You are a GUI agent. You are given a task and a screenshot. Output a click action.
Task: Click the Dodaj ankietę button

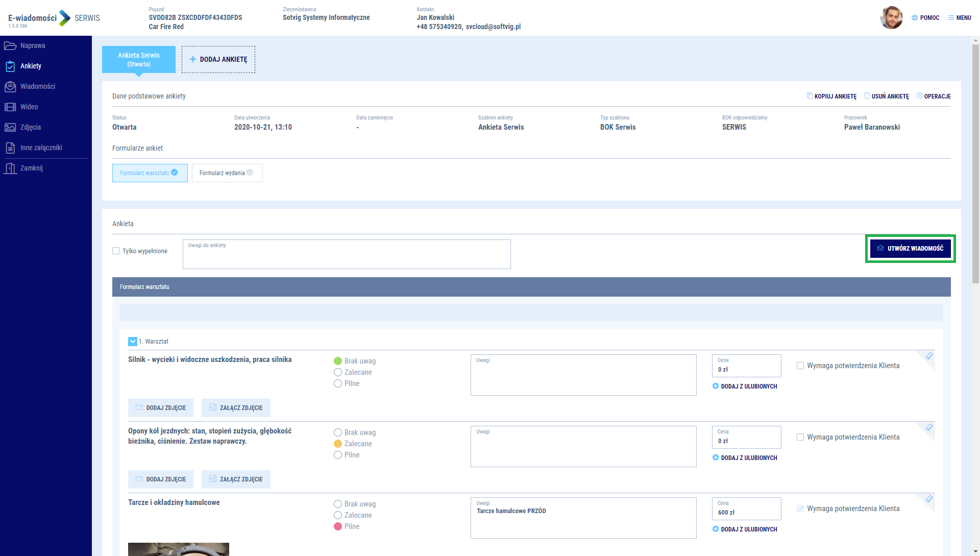coord(218,60)
